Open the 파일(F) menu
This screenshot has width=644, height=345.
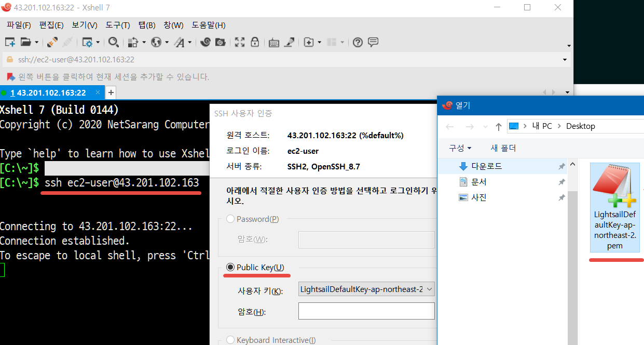[19, 25]
